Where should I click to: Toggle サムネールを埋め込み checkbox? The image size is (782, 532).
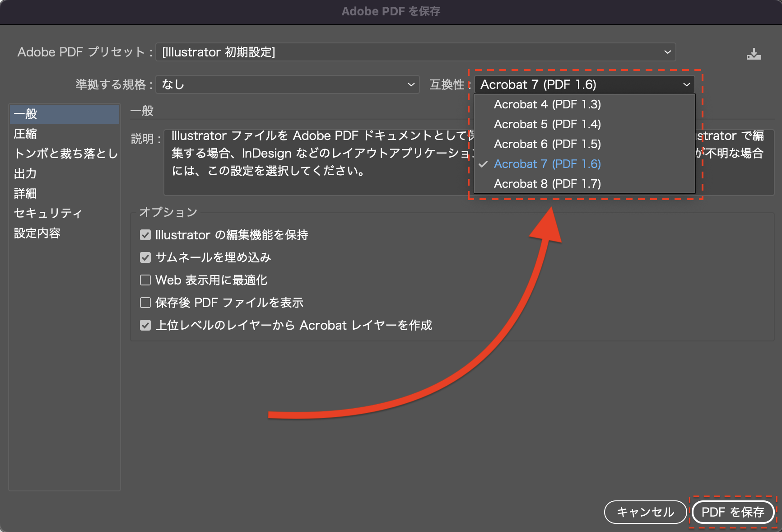(145, 257)
